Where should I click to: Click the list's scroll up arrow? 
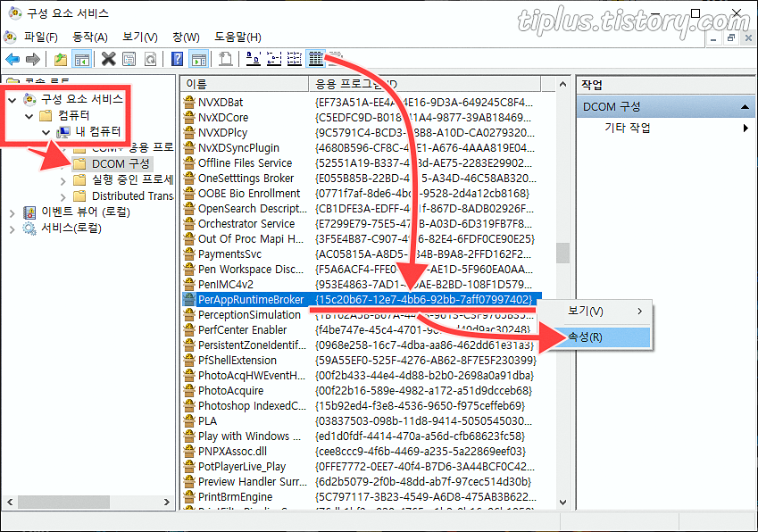[562, 85]
